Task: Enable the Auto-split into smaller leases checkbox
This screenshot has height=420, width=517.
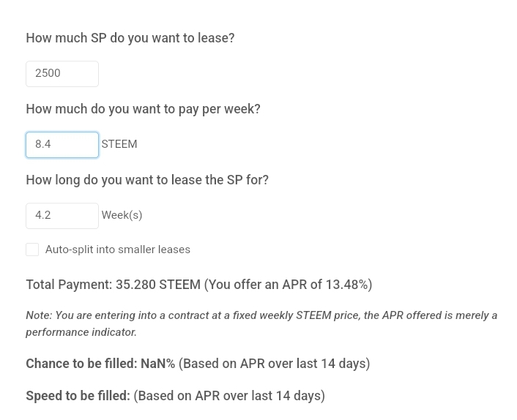Action: tap(32, 250)
